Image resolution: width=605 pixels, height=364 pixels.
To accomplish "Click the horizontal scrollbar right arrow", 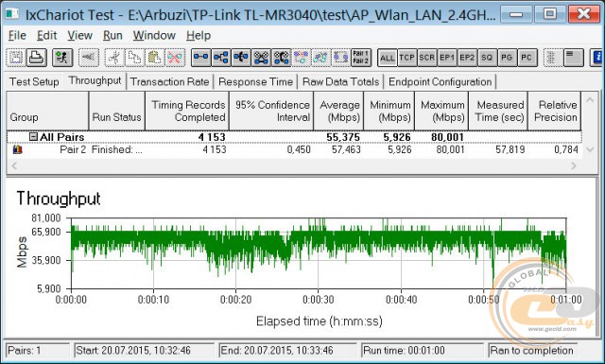I will (574, 166).
